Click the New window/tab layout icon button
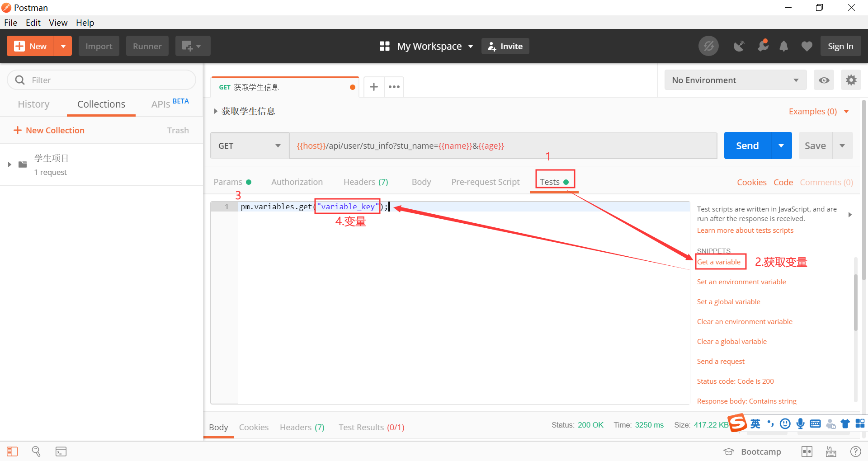This screenshot has width=868, height=461. point(193,46)
